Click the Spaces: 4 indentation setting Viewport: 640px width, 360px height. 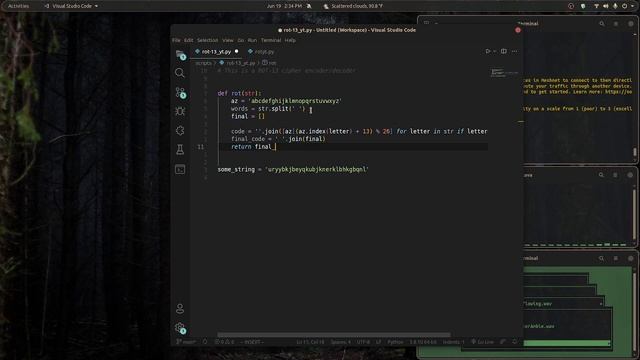coord(340,342)
